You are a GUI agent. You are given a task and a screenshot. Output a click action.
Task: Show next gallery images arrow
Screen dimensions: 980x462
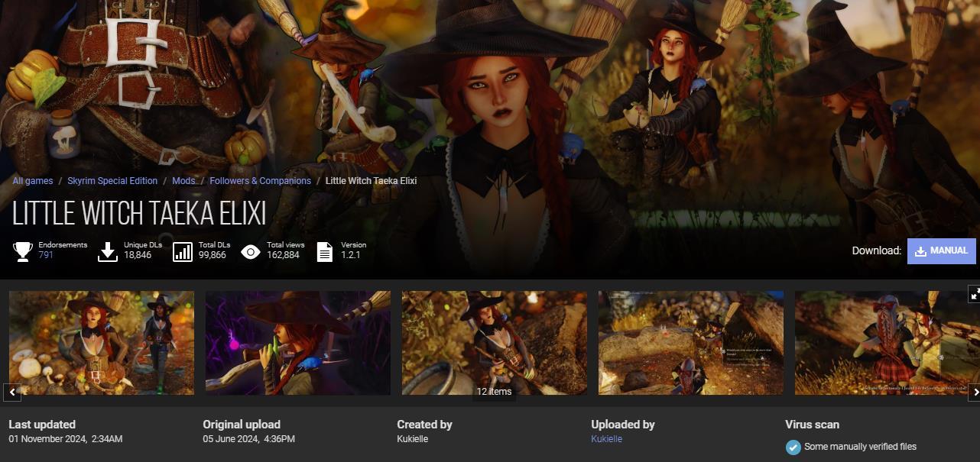pyautogui.click(x=974, y=393)
